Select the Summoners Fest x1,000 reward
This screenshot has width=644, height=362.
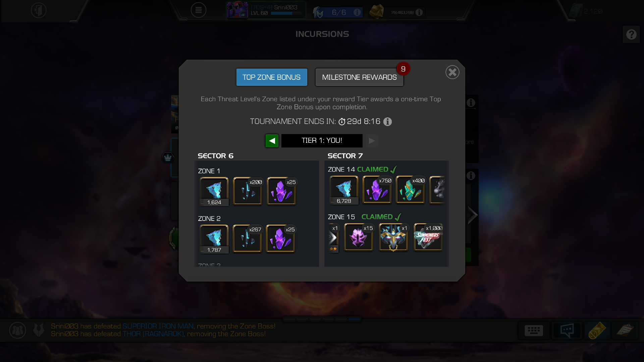[428, 237]
